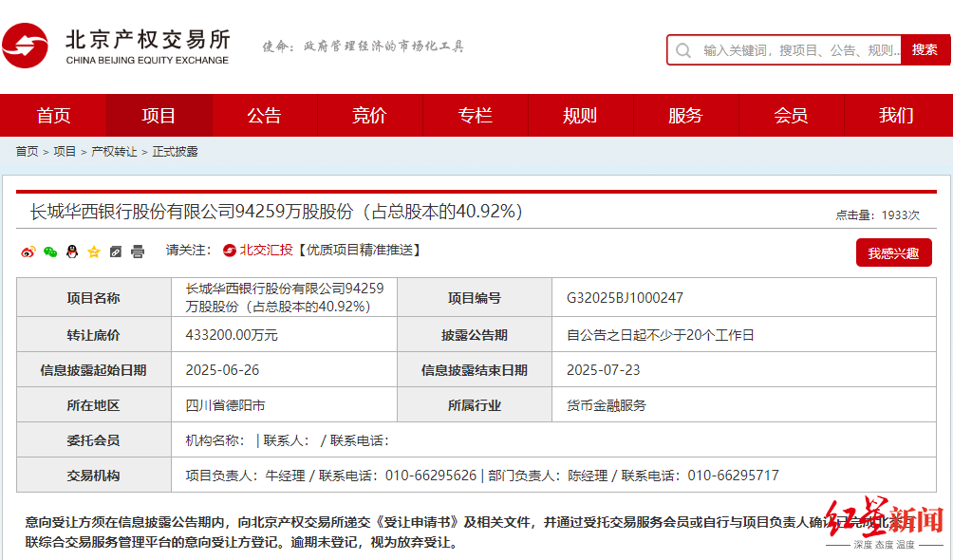Click the 我感兴趣 button
953x560 pixels.
pos(893,252)
